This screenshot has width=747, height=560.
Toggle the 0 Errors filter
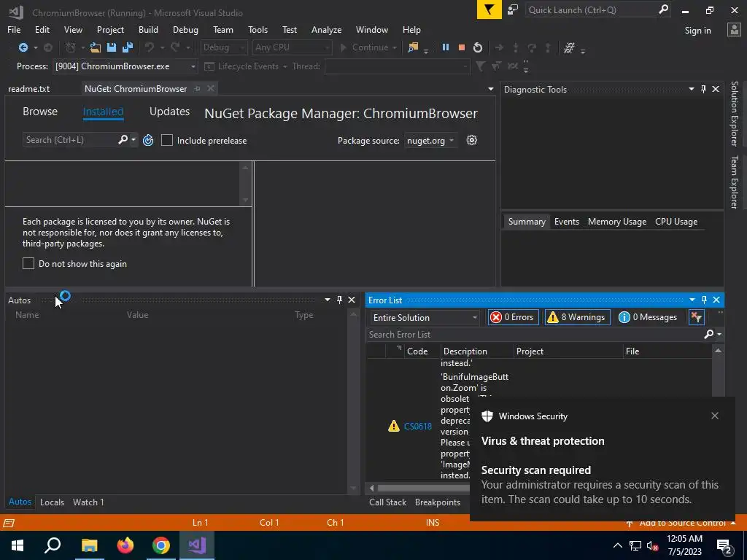513,317
